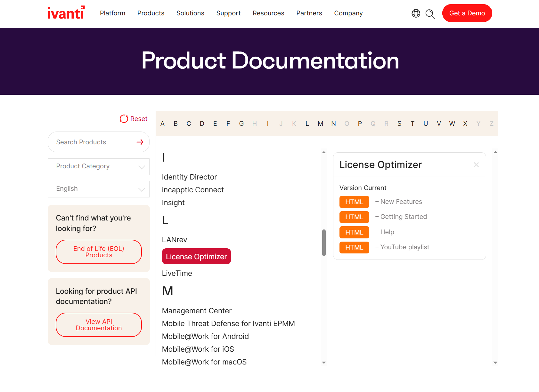Submit product search arrow icon

tap(140, 142)
